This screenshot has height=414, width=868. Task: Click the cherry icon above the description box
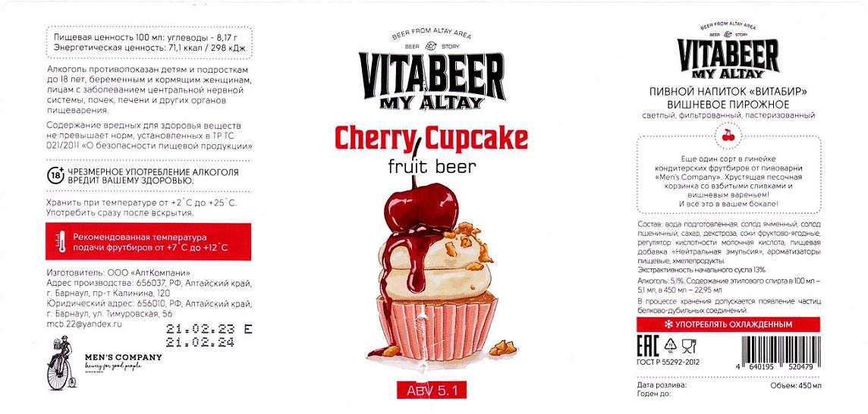click(728, 134)
